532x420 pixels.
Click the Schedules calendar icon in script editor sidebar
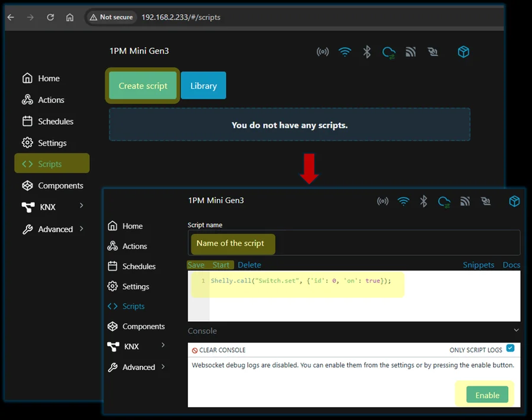(x=112, y=266)
